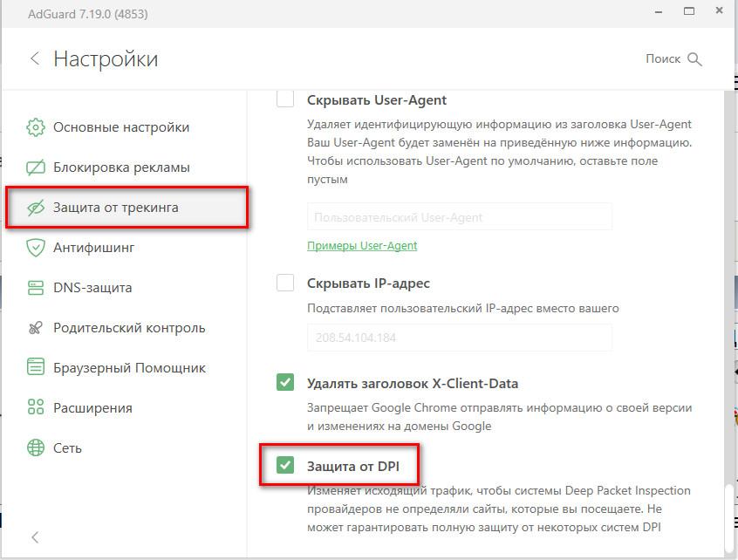The image size is (738, 560).
Task: Enable the Скрывать IP-адрес checkbox
Action: click(285, 283)
